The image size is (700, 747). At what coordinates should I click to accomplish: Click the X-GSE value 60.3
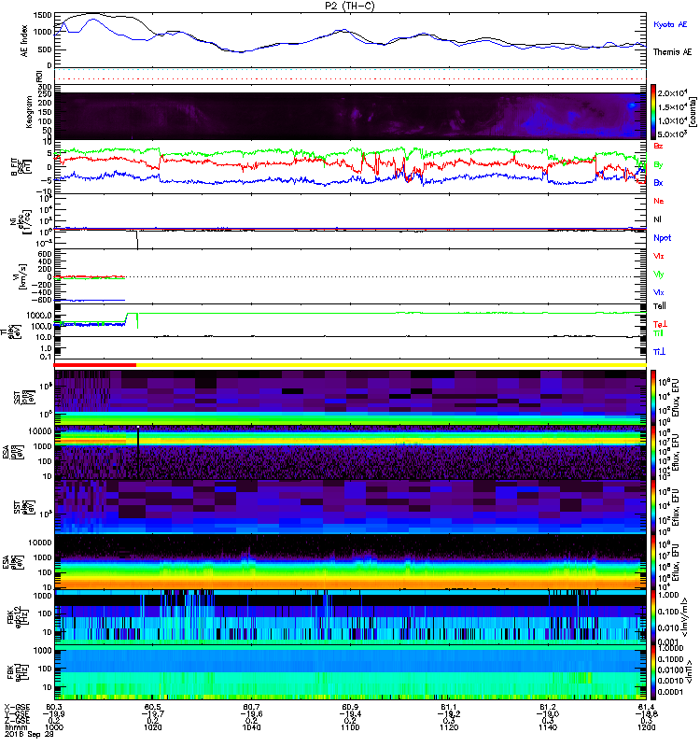point(54,707)
